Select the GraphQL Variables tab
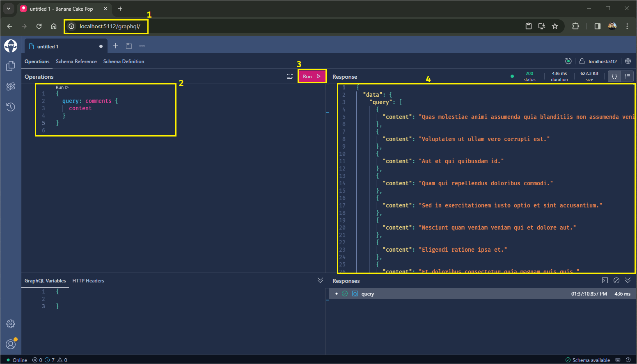Image resolution: width=637 pixels, height=364 pixels. coord(45,281)
